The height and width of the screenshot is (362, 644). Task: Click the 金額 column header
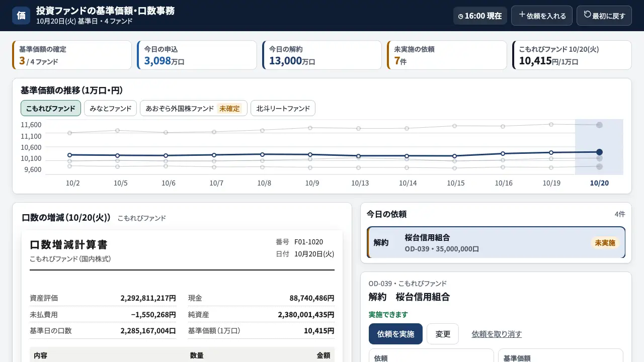pyautogui.click(x=324, y=355)
